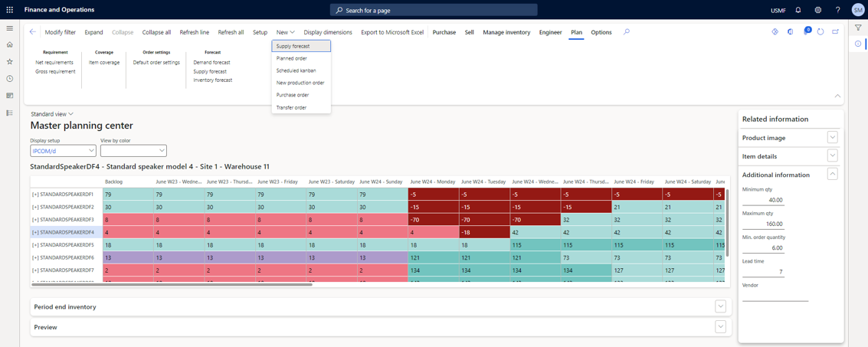Image resolution: width=868 pixels, height=347 pixels.
Task: Open the settings gear icon
Action: (x=817, y=10)
